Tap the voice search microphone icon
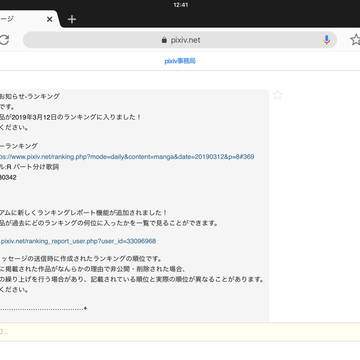 coord(327,40)
